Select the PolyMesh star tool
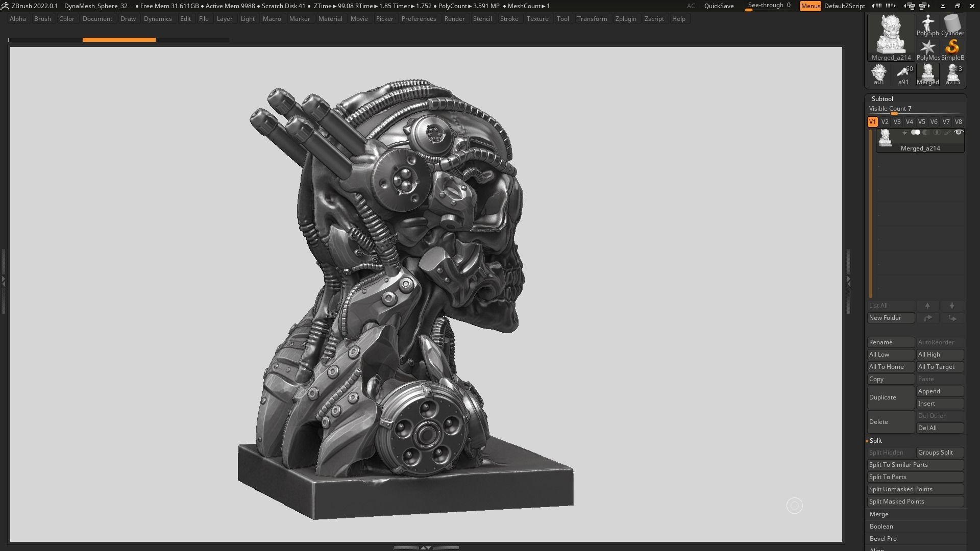980x551 pixels. [927, 49]
